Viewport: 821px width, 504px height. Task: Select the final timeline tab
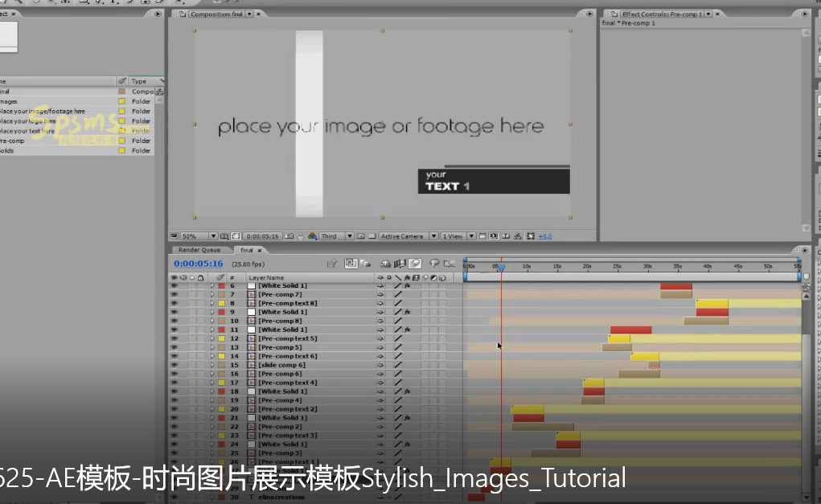(247, 250)
